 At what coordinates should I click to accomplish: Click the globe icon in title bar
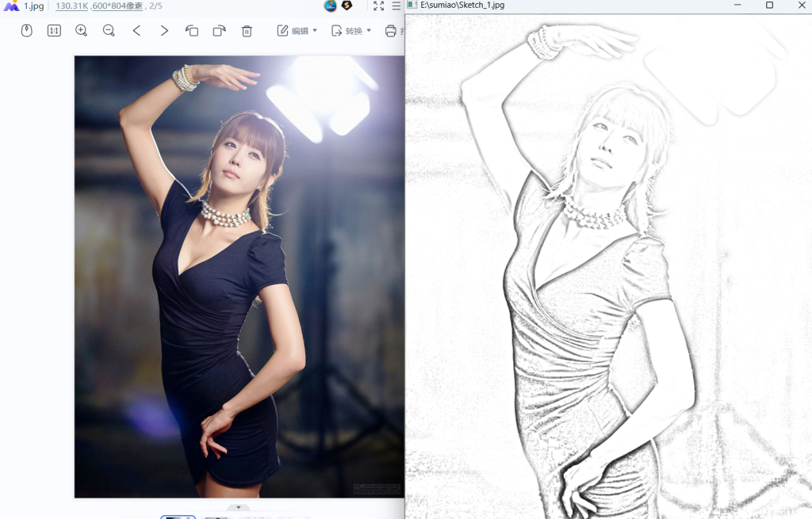click(331, 6)
